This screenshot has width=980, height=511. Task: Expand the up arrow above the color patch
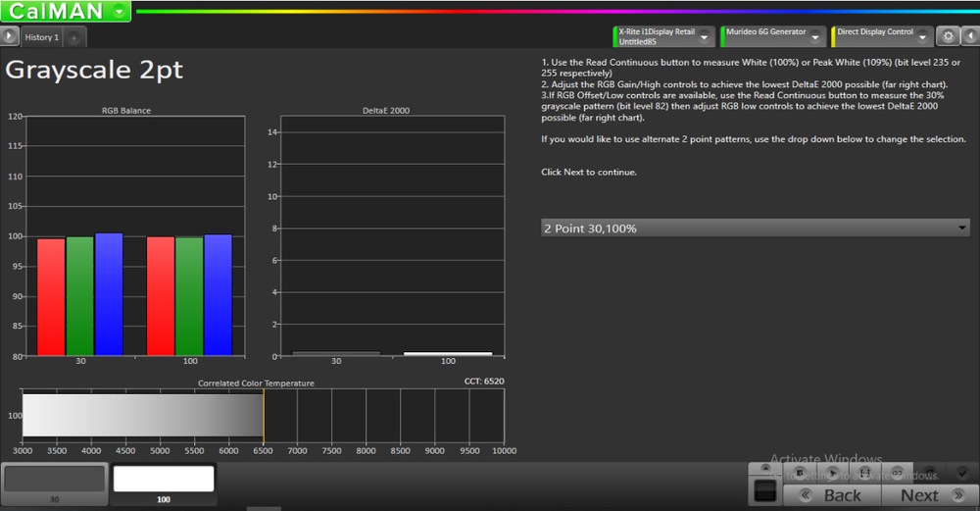pyautogui.click(x=764, y=469)
